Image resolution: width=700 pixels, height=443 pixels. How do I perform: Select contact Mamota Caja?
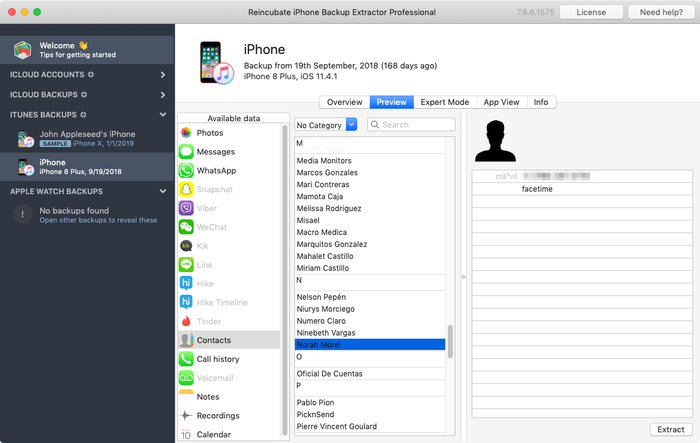pyautogui.click(x=370, y=196)
